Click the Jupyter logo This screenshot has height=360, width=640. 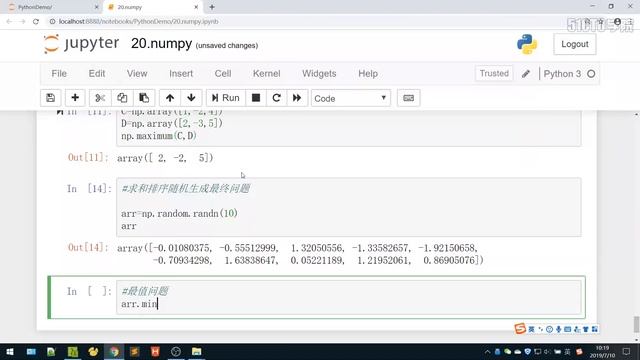pyautogui.click(x=81, y=44)
